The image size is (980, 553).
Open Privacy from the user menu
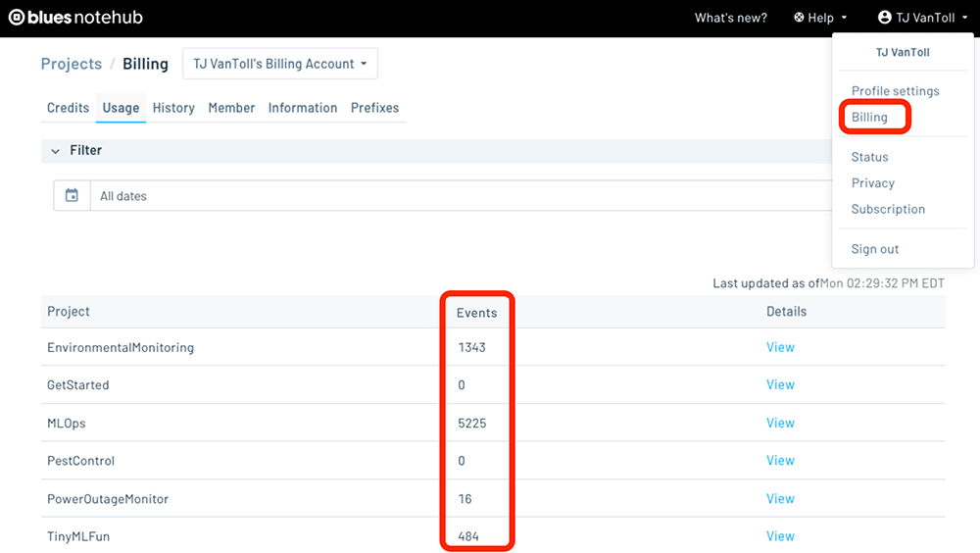coord(872,183)
